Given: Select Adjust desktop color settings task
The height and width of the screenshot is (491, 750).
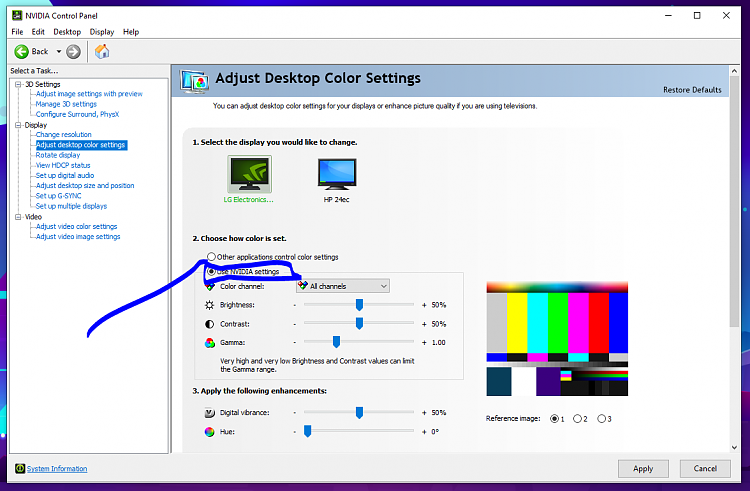Looking at the screenshot, I should pyautogui.click(x=81, y=145).
